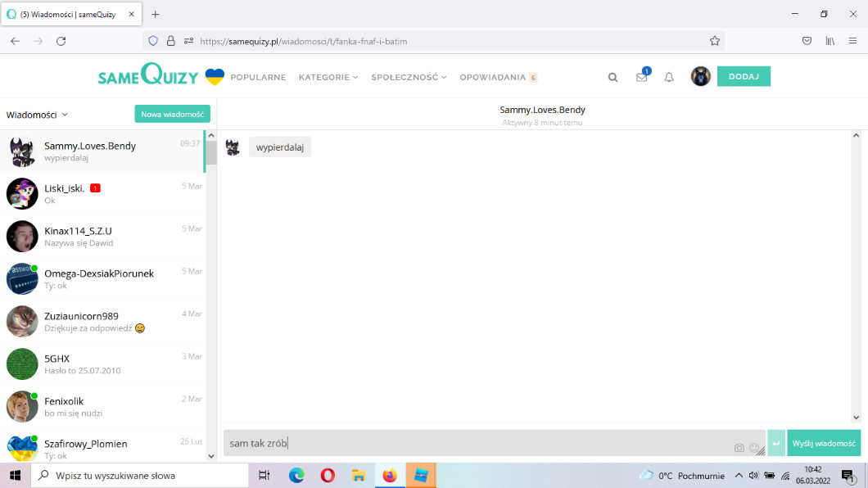Screen dimensions: 868x488
Task: Open the Popularne menu item
Action: coord(258,77)
